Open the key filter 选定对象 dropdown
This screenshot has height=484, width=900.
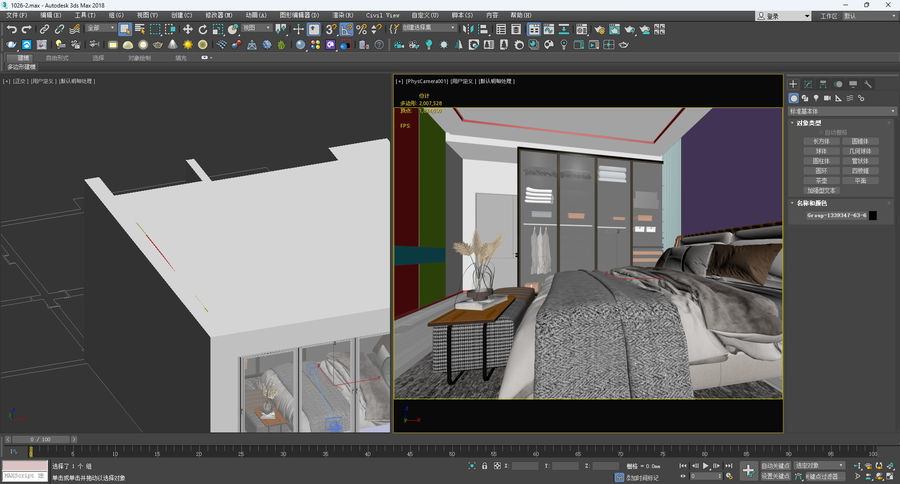click(820, 466)
